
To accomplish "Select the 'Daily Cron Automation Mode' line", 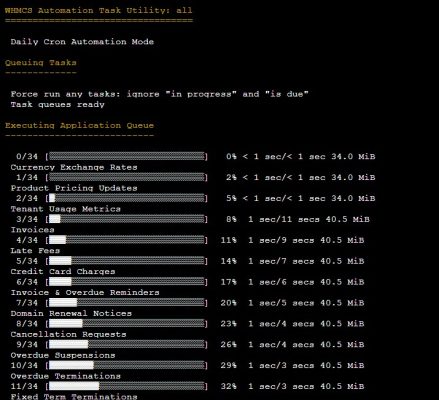I will tap(82, 42).
